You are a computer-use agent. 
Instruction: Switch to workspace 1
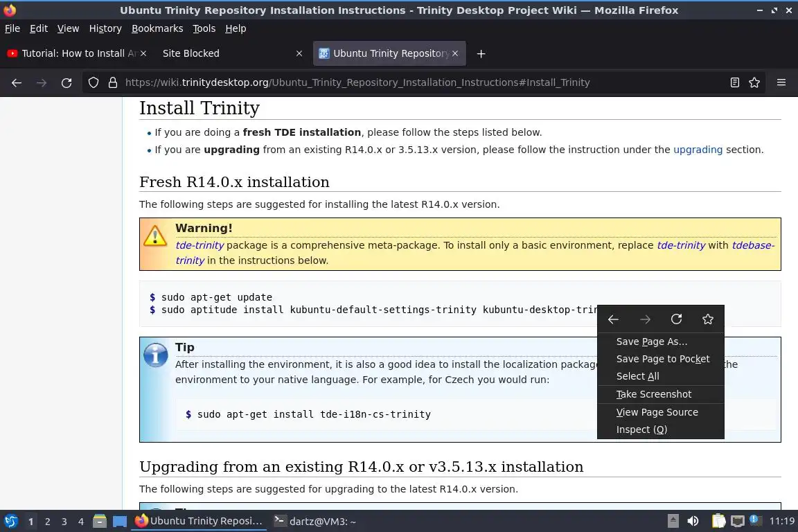coord(30,522)
